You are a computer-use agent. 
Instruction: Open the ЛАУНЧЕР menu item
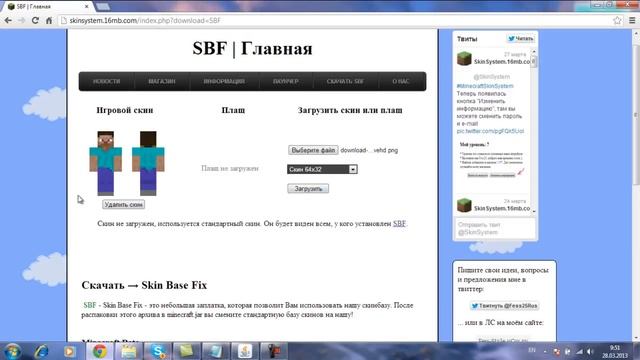286,81
